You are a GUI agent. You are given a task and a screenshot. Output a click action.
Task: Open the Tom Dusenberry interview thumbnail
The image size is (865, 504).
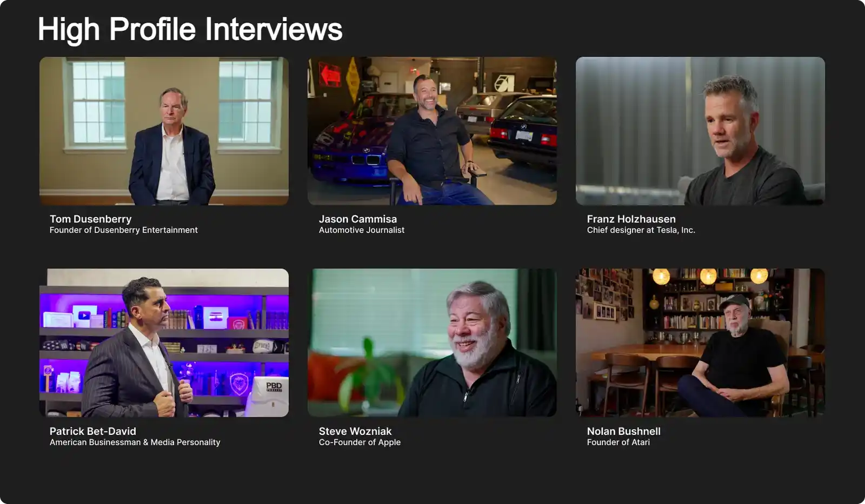tap(164, 131)
